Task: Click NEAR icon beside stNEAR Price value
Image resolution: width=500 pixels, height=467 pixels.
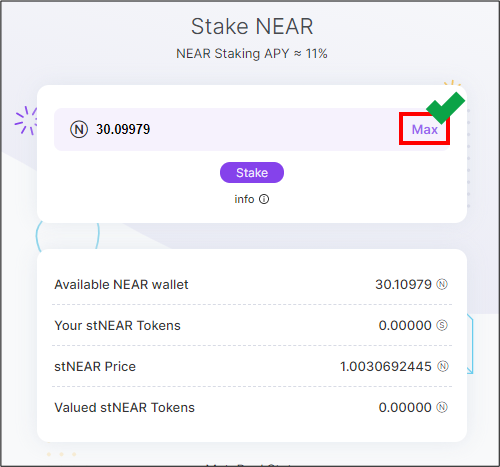Action: coord(443,366)
